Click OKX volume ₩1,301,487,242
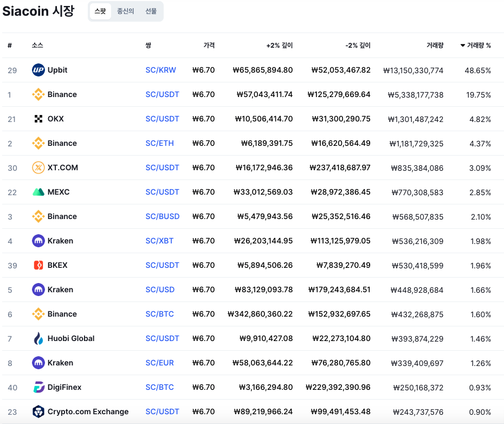 click(x=416, y=119)
